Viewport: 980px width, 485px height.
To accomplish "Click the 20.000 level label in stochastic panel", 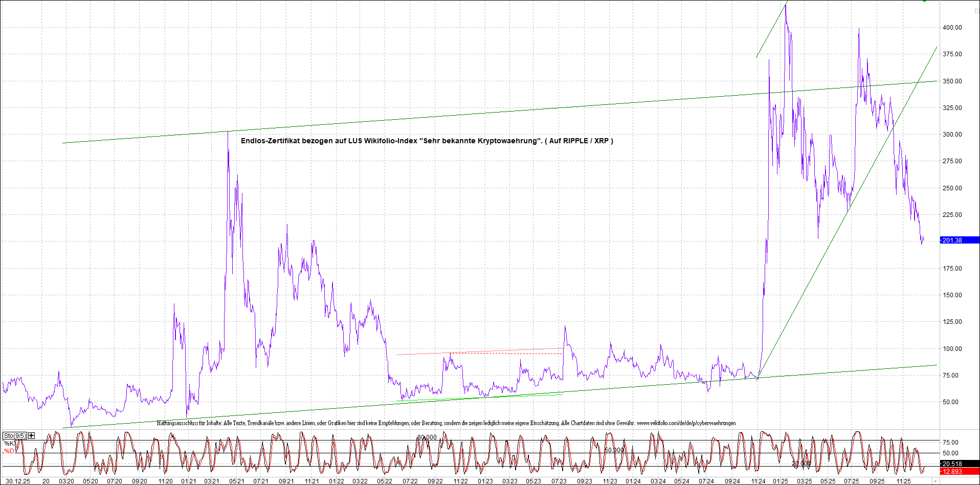I will [x=801, y=463].
